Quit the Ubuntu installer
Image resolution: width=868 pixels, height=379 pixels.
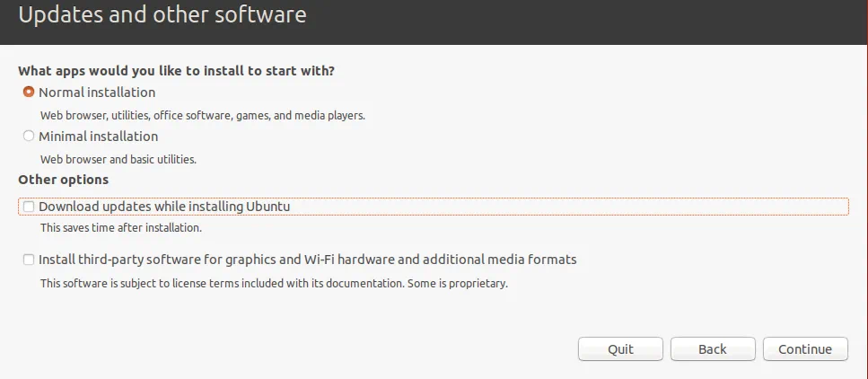tap(620, 348)
